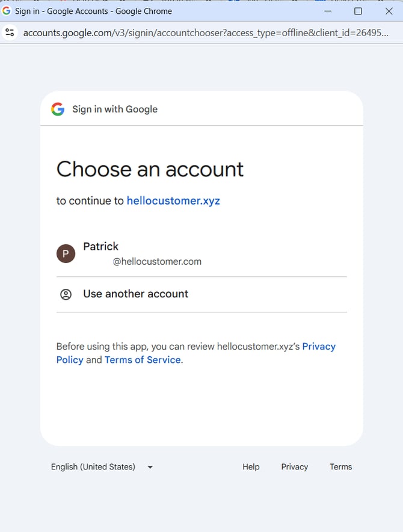The width and height of the screenshot is (403, 532).
Task: Click Terms in the footer
Action: 340,467
